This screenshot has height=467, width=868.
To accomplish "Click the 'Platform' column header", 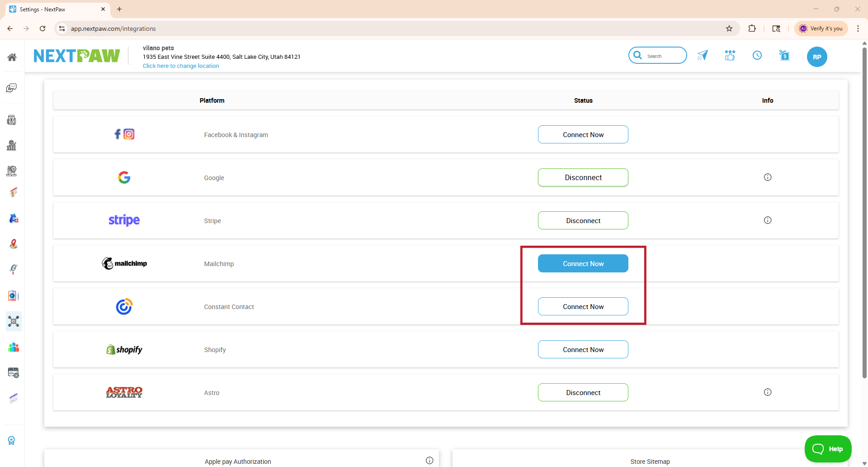I will click(x=212, y=100).
